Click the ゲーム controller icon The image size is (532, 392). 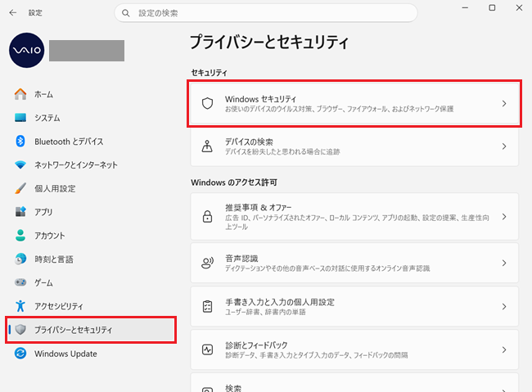pyautogui.click(x=20, y=282)
